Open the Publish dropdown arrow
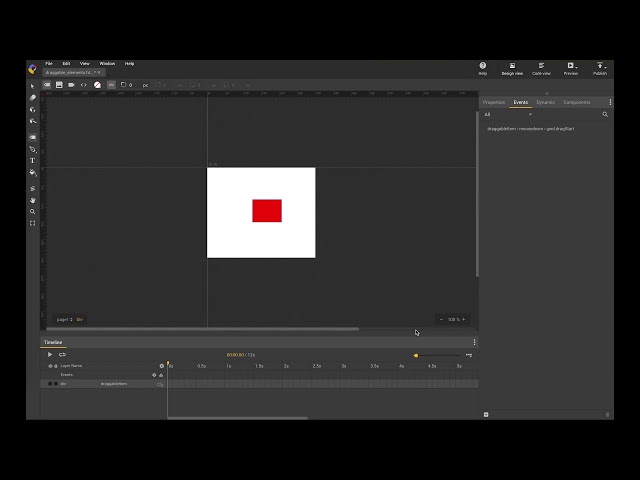The width and height of the screenshot is (640, 480). tap(606, 67)
